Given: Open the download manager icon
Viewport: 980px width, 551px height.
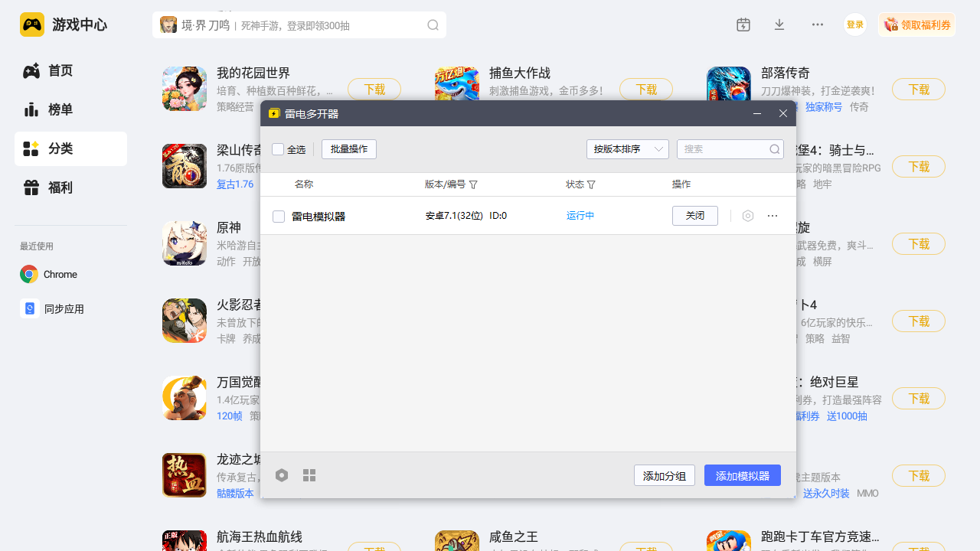Looking at the screenshot, I should (779, 24).
